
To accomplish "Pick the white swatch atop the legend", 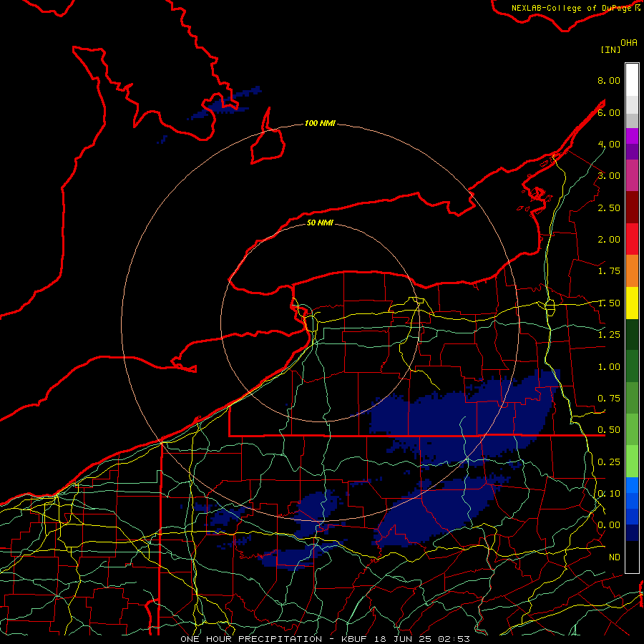I will (x=632, y=80).
